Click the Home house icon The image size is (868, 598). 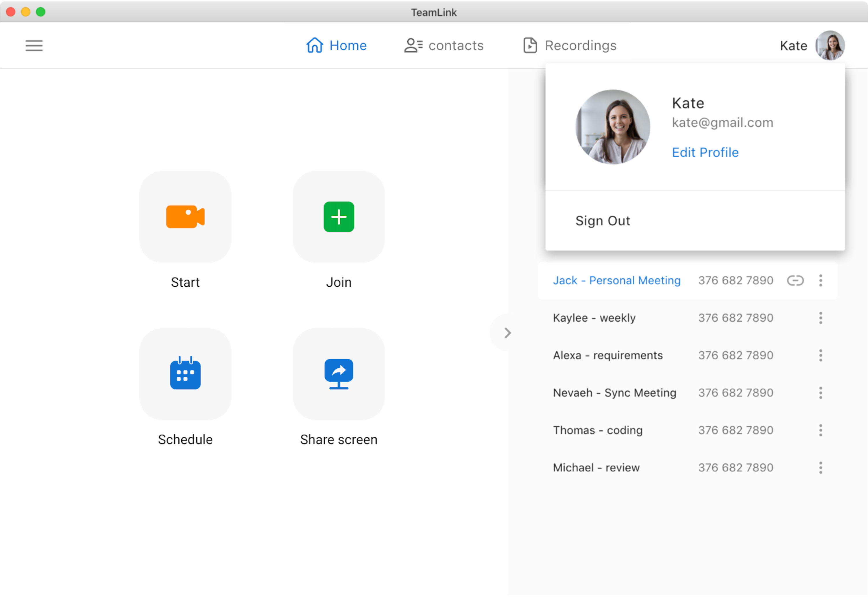click(315, 45)
